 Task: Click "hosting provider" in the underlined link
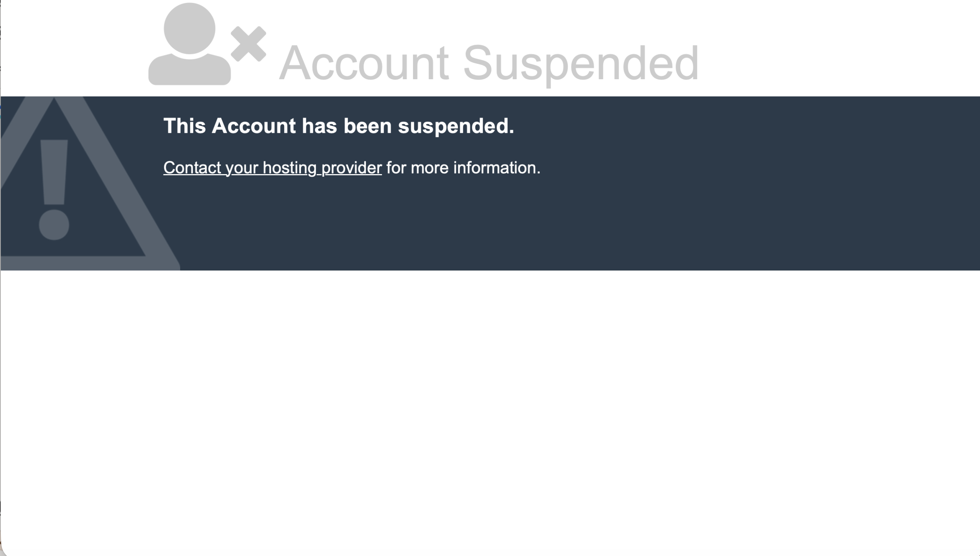coord(322,168)
